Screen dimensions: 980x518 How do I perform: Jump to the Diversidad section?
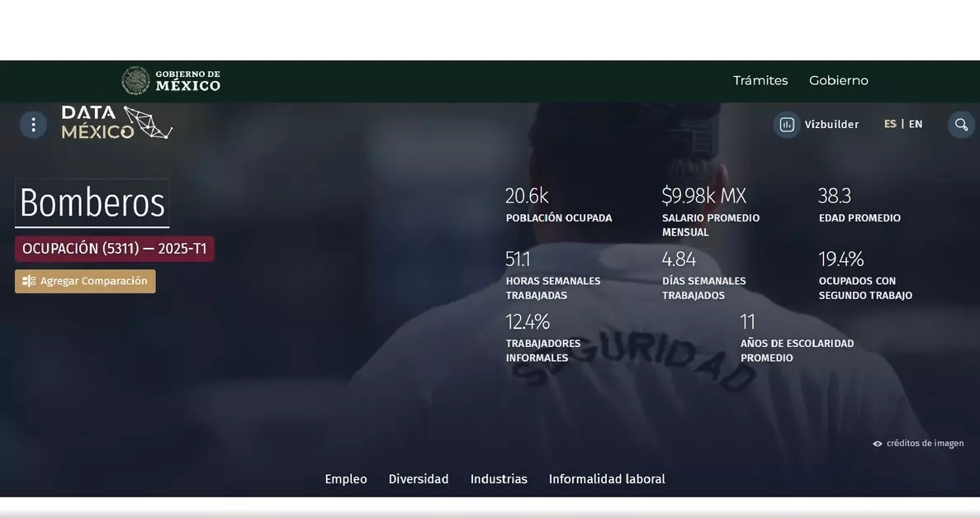click(x=419, y=479)
